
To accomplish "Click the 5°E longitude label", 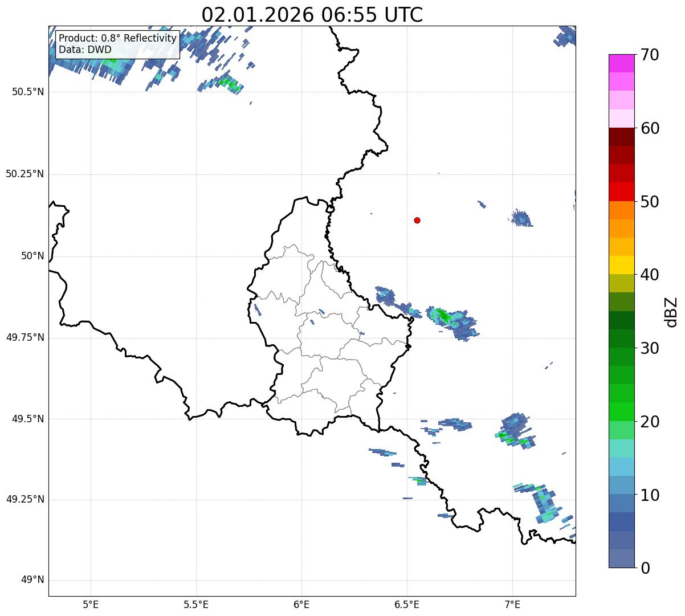I will [91, 604].
